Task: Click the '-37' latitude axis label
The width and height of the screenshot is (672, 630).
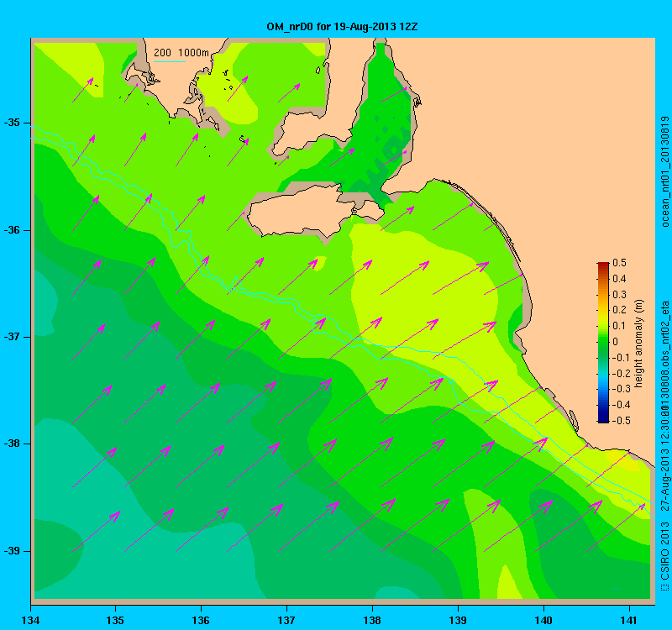Action: point(12,337)
